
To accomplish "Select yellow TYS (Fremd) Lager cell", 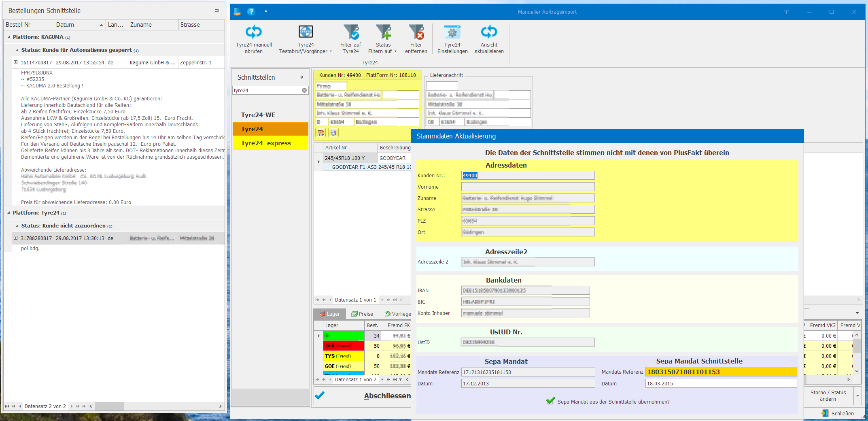I will tap(344, 356).
